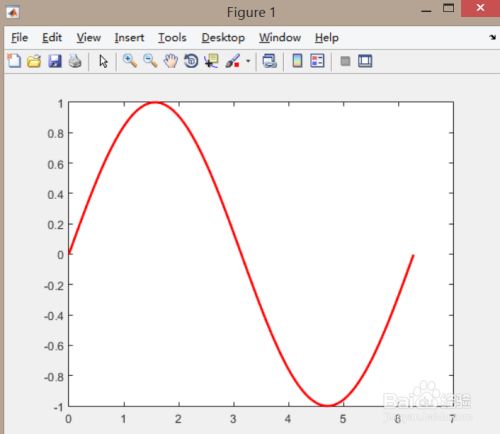Save the figure with the floppy disk icon
500x434 pixels.
(x=55, y=61)
